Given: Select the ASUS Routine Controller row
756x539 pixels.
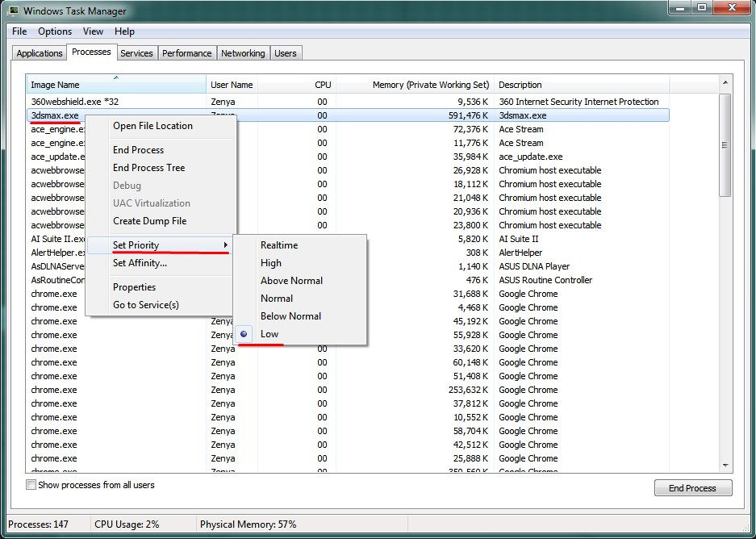Looking at the screenshot, I should pyautogui.click(x=545, y=280).
